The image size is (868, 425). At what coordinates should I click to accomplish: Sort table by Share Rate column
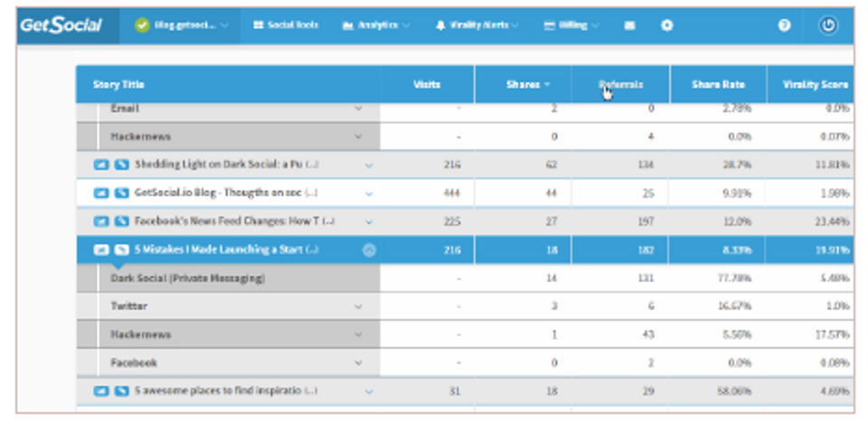tap(718, 85)
